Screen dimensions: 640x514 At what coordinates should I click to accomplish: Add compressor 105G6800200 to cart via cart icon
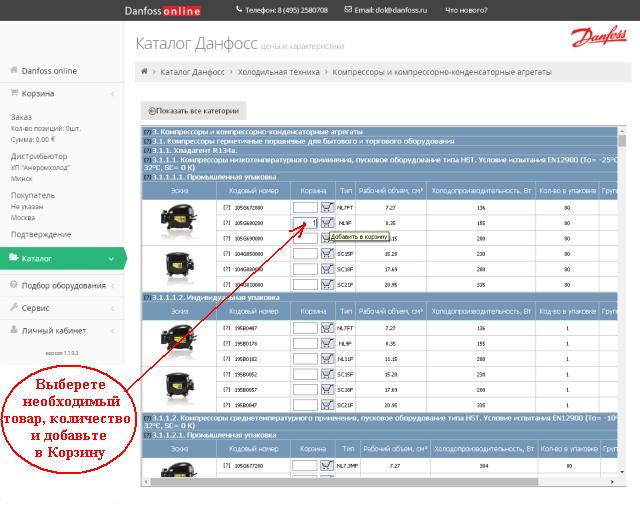(328, 223)
